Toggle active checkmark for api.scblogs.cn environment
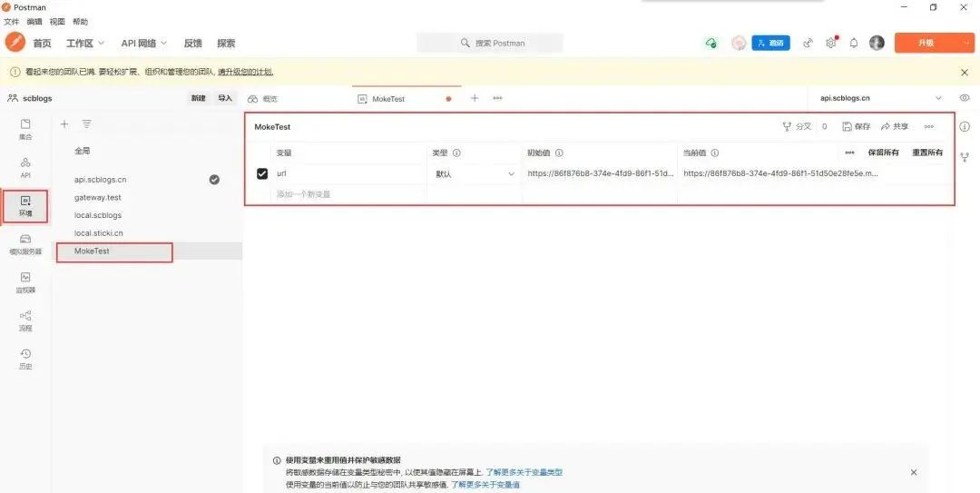980x493 pixels. (214, 180)
